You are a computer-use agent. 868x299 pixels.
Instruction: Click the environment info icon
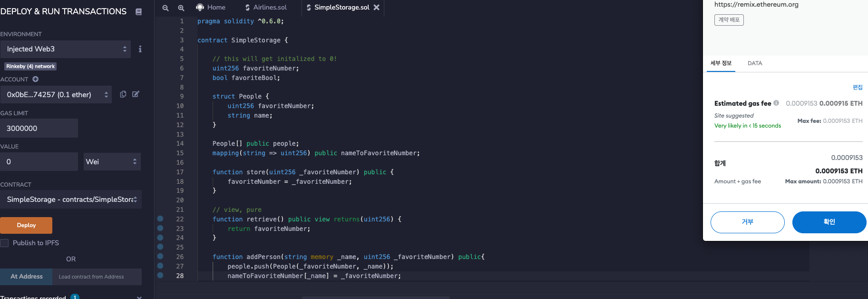point(140,49)
